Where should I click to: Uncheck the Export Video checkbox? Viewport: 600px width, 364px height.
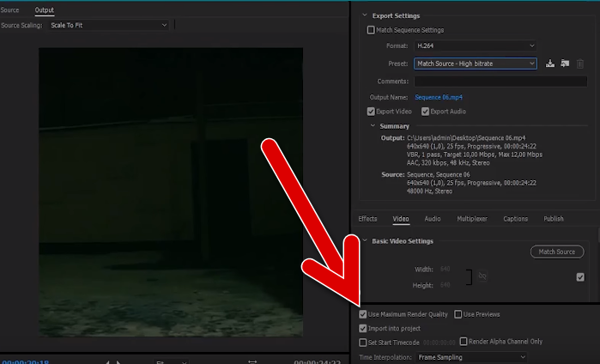coord(371,112)
